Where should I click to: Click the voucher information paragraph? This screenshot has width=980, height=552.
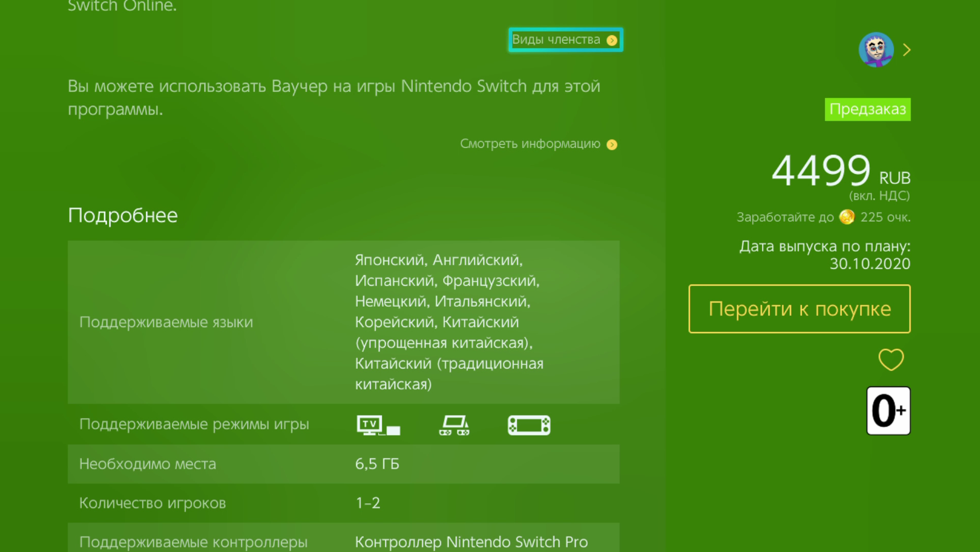334,98
